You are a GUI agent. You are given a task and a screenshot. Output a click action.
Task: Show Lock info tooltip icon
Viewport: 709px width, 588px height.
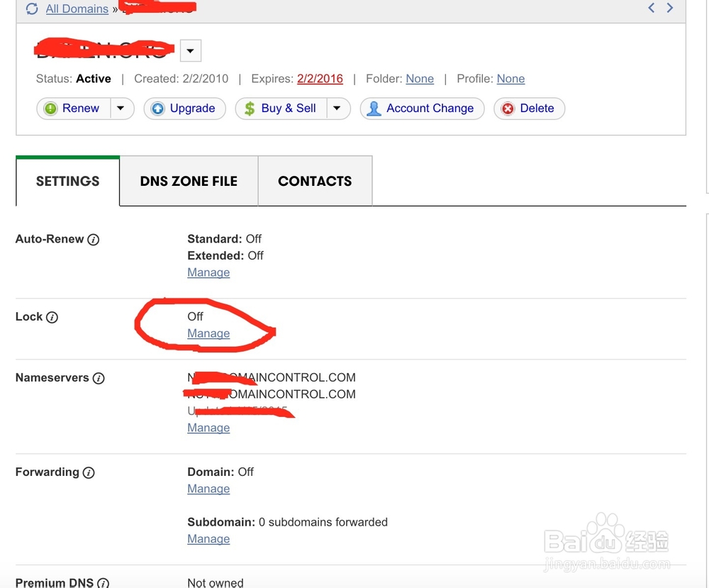pyautogui.click(x=52, y=317)
